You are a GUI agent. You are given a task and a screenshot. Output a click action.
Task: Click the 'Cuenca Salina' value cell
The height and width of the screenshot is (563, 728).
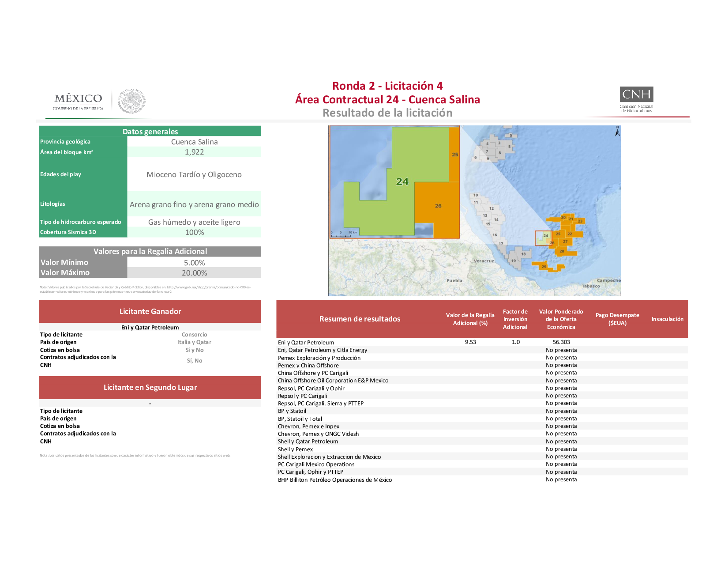tap(194, 142)
